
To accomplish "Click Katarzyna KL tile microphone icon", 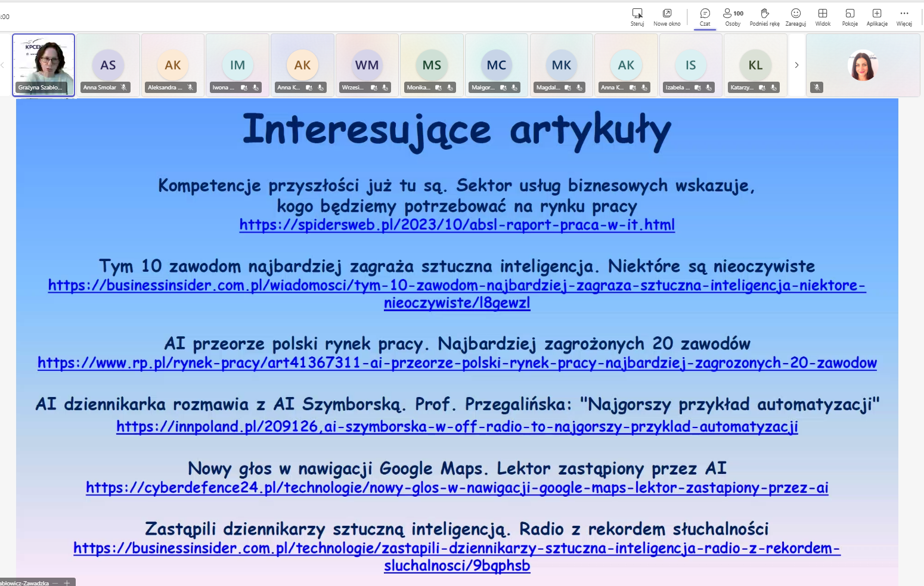I will (774, 87).
